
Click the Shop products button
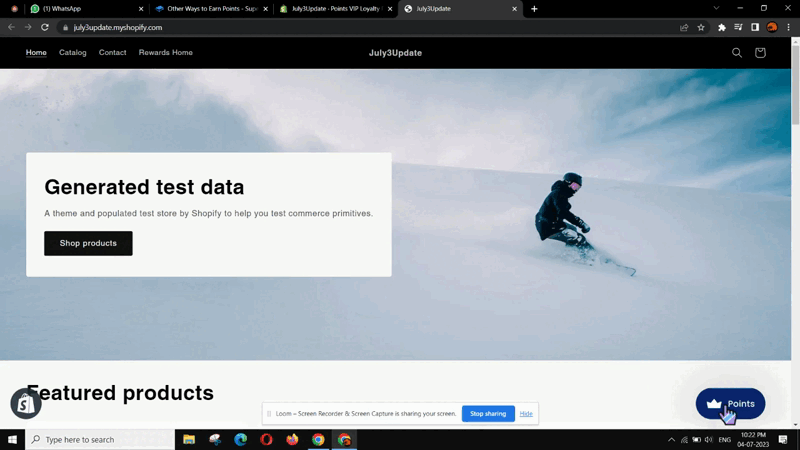coord(88,243)
